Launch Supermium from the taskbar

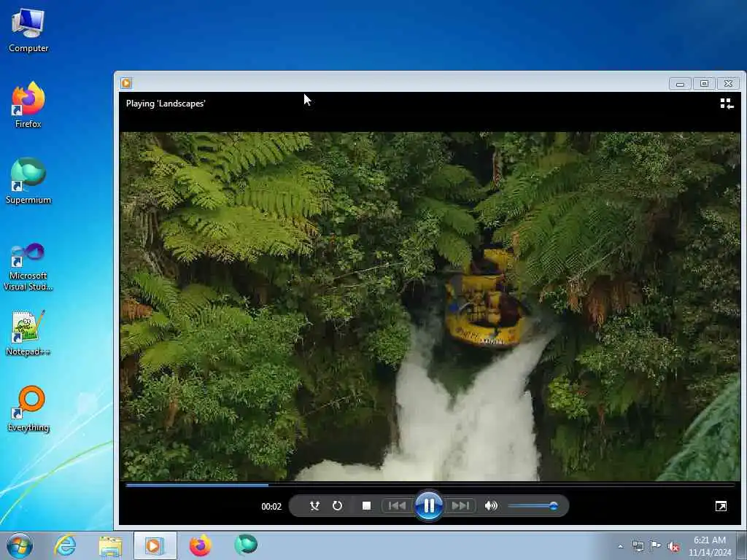(246, 545)
